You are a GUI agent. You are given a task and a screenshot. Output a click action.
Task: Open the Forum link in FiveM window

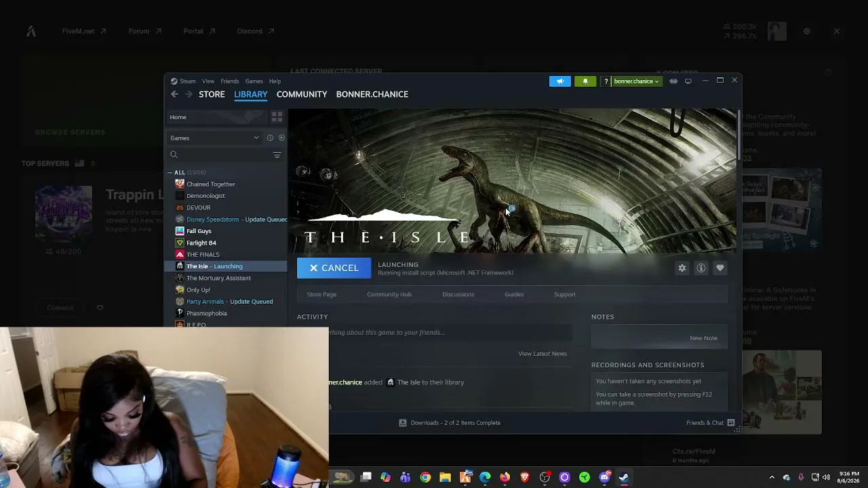pyautogui.click(x=144, y=31)
